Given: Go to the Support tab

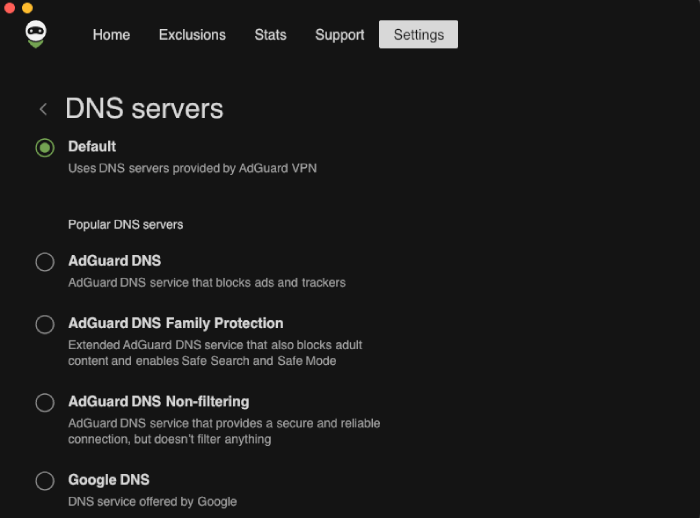Looking at the screenshot, I should tap(339, 35).
